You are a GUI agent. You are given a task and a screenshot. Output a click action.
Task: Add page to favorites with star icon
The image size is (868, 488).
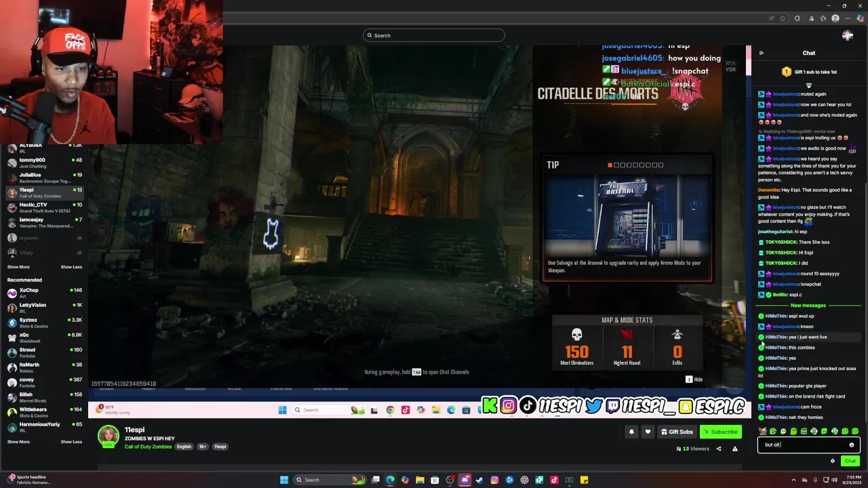click(x=783, y=18)
